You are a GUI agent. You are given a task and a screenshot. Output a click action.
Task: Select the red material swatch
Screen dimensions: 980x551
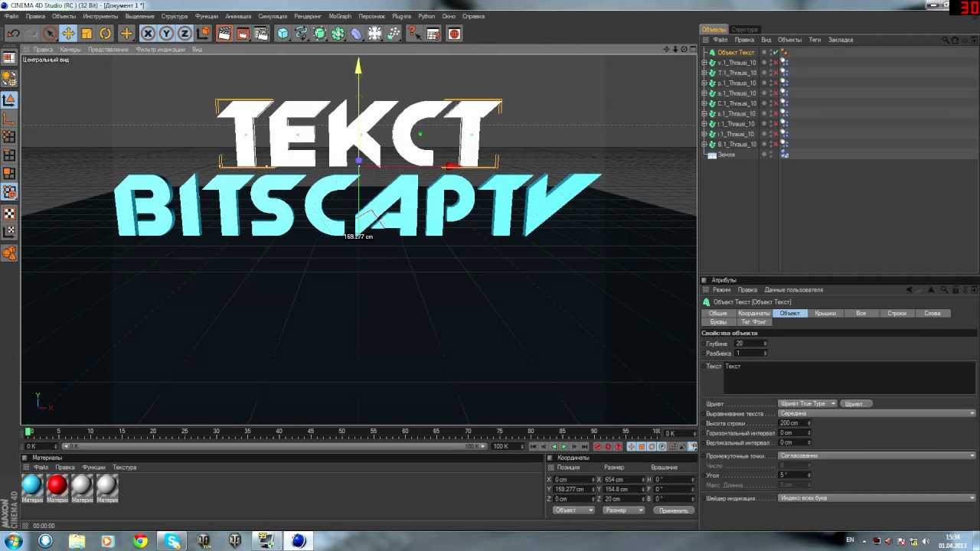pyautogui.click(x=57, y=484)
